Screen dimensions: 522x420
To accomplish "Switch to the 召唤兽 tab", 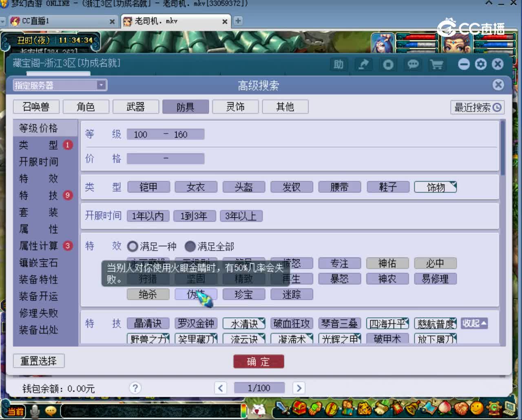I will tap(36, 107).
